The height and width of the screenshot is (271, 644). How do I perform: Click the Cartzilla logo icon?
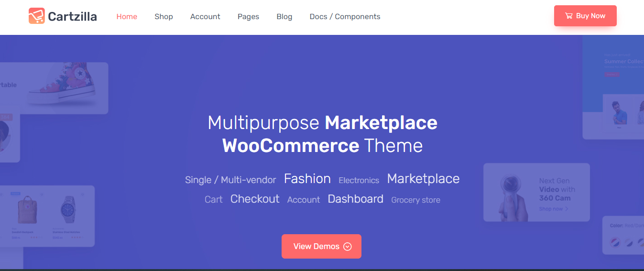click(x=37, y=16)
